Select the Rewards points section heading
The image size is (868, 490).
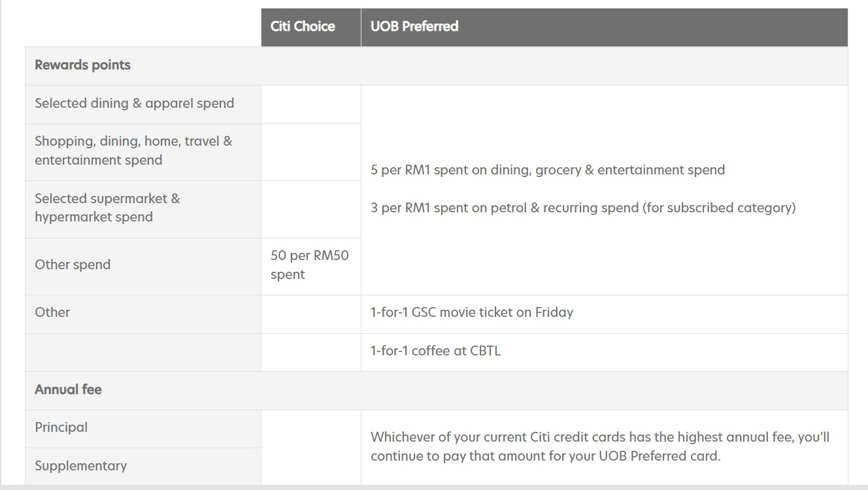(83, 65)
